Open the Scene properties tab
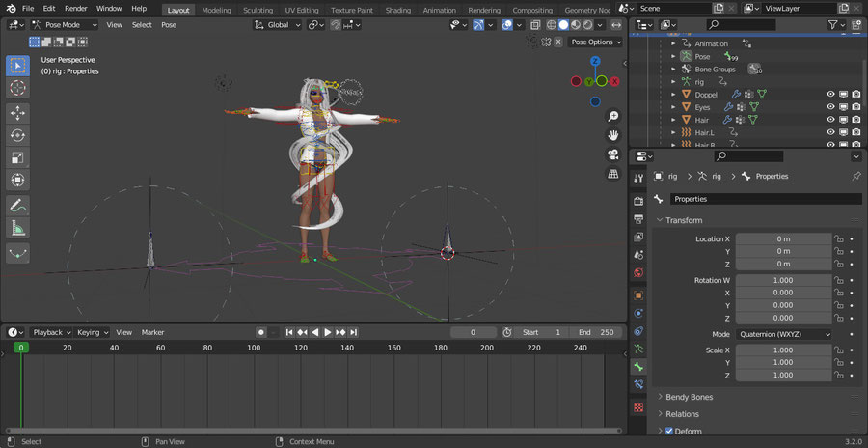This screenshot has height=448, width=868. click(638, 255)
